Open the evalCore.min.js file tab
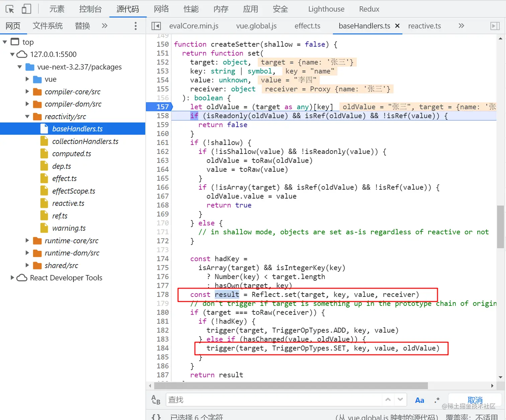Image resolution: width=506 pixels, height=420 pixels. (x=194, y=26)
